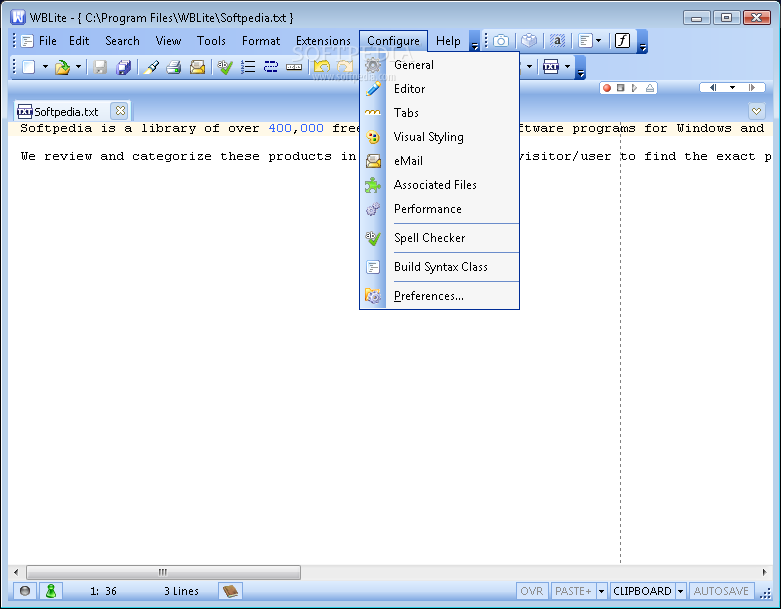
Task: Click the hatched letter 'a' icon
Action: (x=557, y=41)
